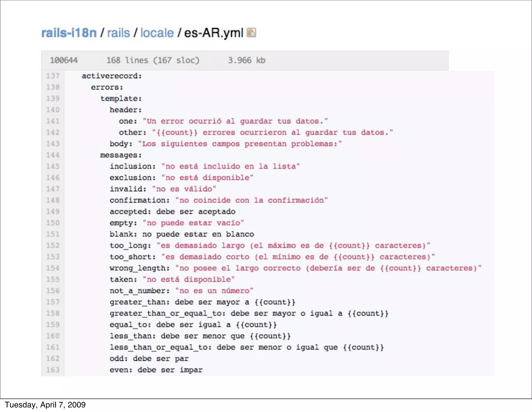Click the "no es válido" string
Screen dimensions: 532x412
pos(184,189)
